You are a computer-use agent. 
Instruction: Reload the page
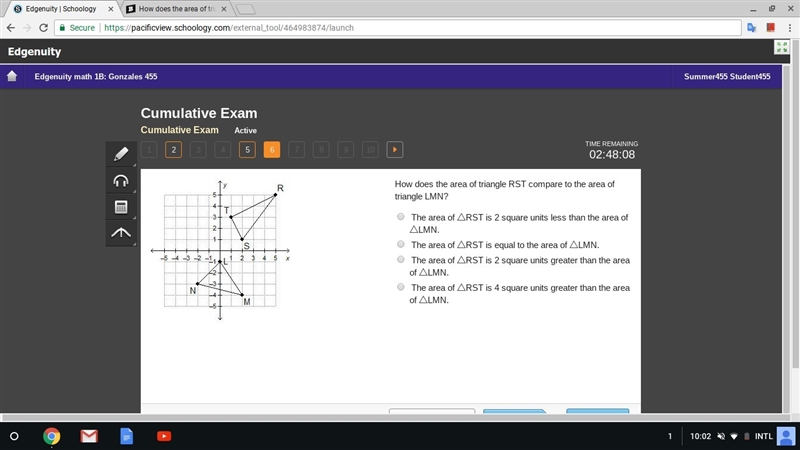pos(43,28)
